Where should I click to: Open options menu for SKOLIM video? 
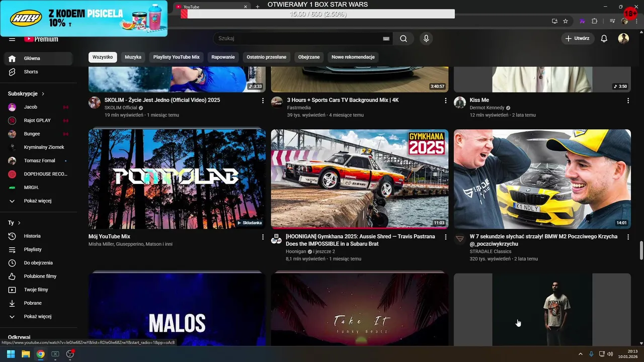click(x=263, y=101)
